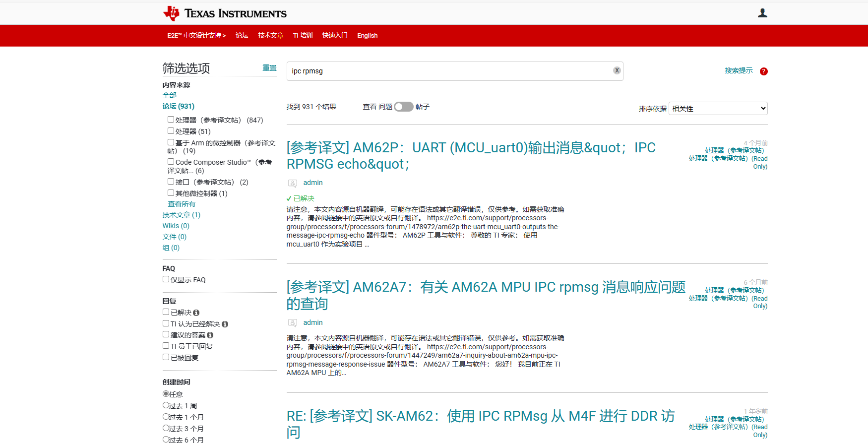The width and height of the screenshot is (868, 444).
Task: Click 查看所有 forum filters
Action: click(x=182, y=204)
